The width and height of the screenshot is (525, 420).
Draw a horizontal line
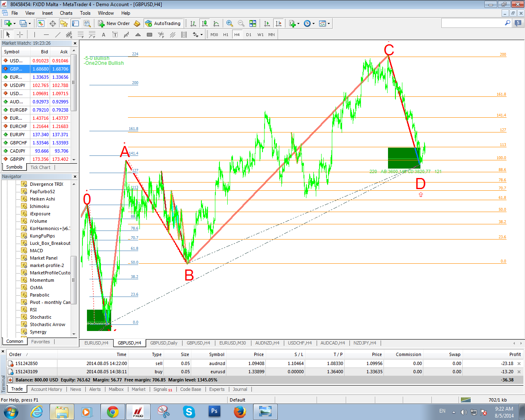click(x=46, y=34)
